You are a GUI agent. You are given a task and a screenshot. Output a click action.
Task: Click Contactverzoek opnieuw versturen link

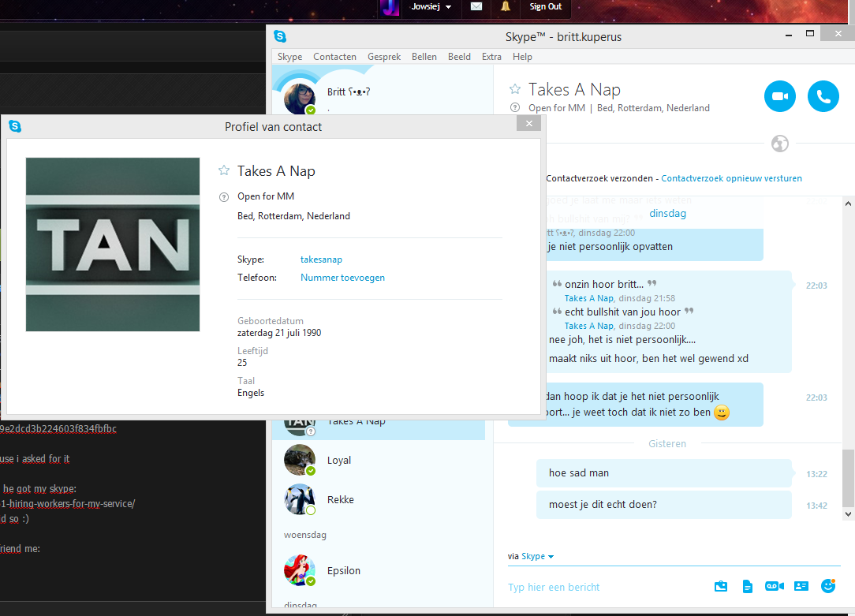pos(731,178)
